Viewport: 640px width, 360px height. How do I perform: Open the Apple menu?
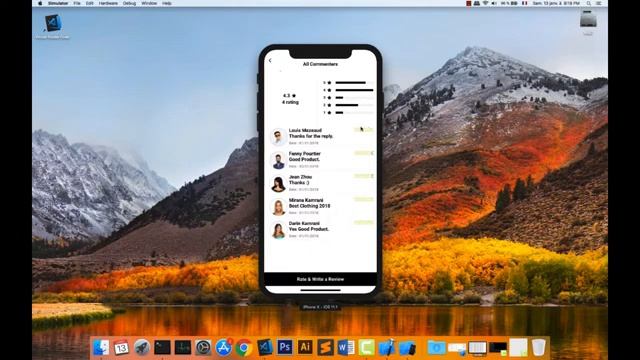40,3
